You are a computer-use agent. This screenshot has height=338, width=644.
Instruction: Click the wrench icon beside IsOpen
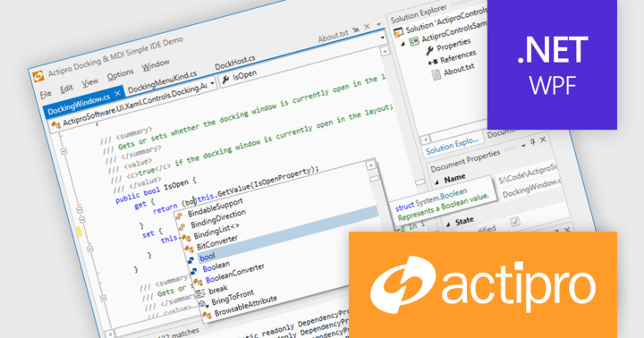pyautogui.click(x=225, y=80)
